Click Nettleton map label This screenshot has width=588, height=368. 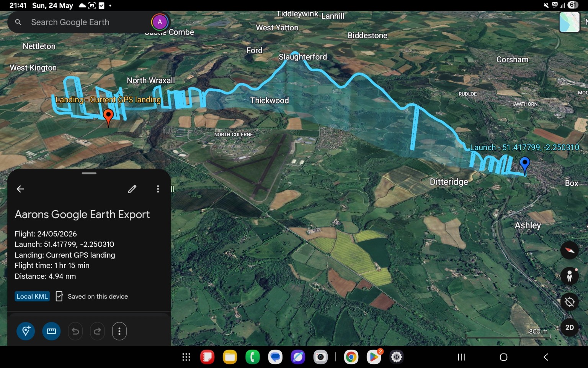pyautogui.click(x=39, y=46)
